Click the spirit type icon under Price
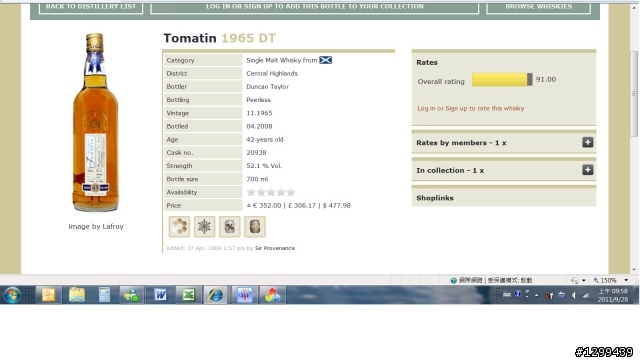This screenshot has height=360, width=640. point(179,227)
